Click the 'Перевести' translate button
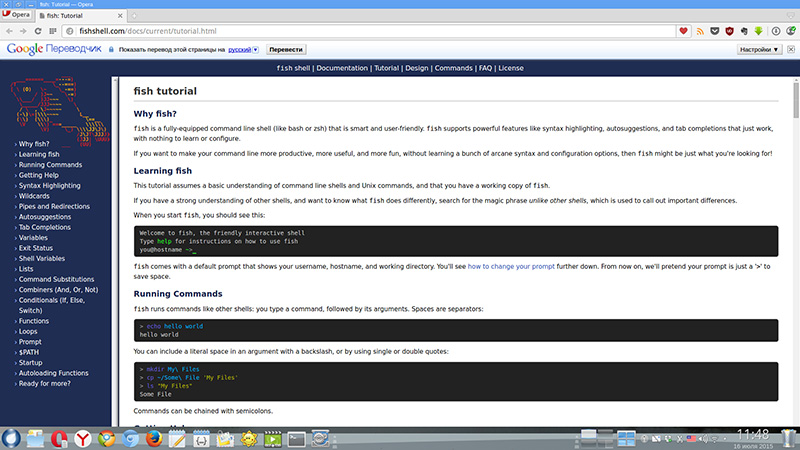This screenshot has width=800, height=450. tap(286, 49)
